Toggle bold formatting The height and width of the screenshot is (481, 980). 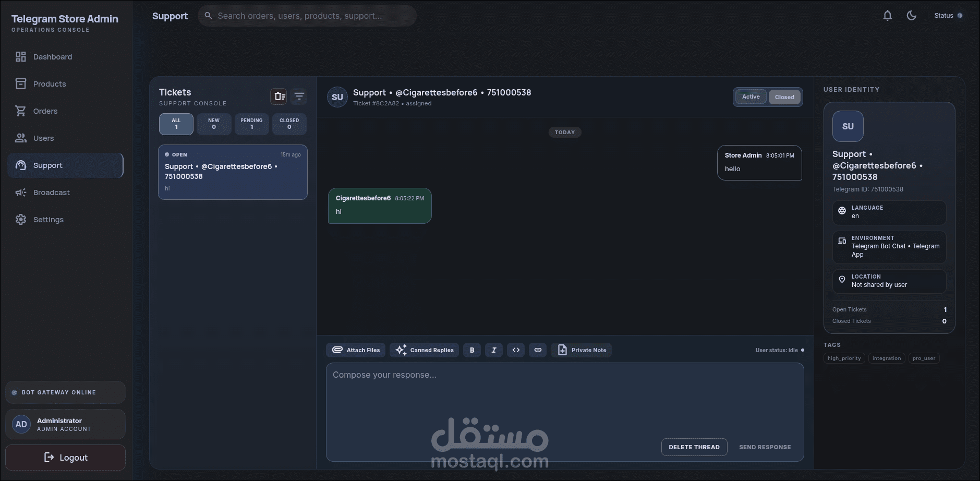coord(472,350)
